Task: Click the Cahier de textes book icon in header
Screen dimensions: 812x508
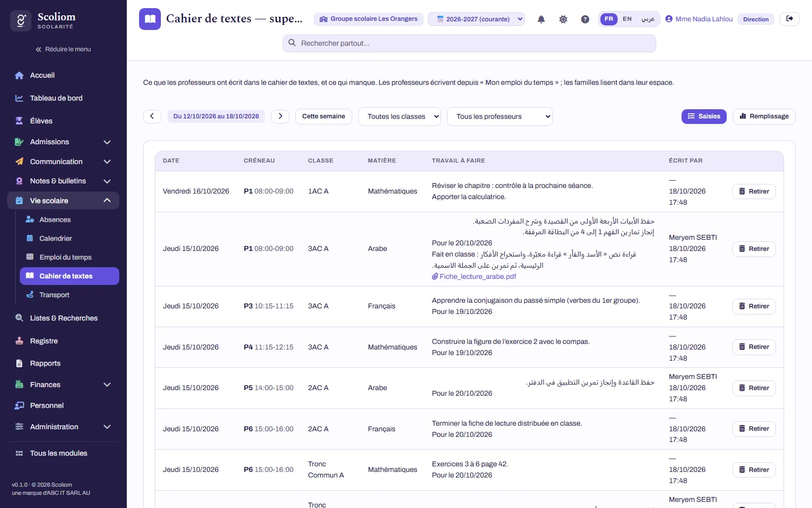Action: (x=150, y=19)
